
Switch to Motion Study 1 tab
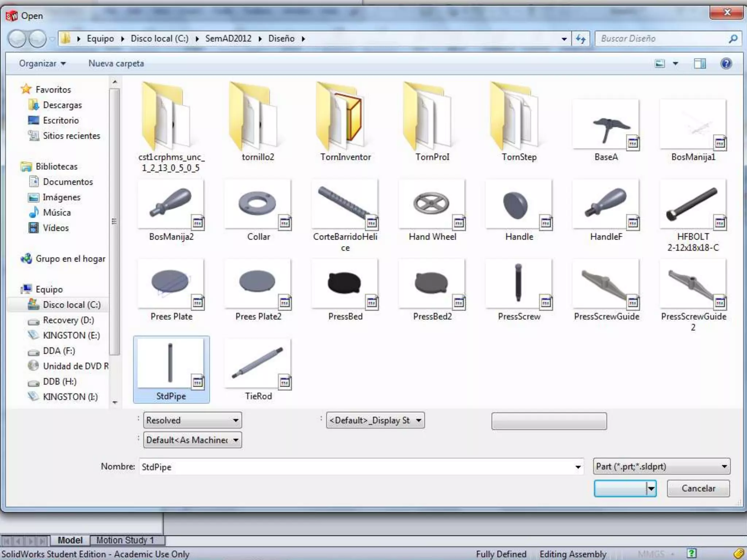(x=125, y=540)
